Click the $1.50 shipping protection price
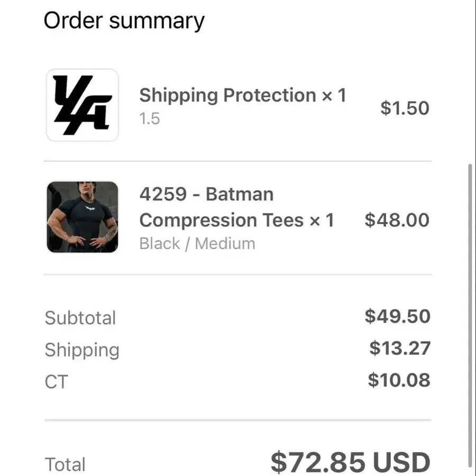Viewport: 476px width, 476px height. pyautogui.click(x=405, y=108)
